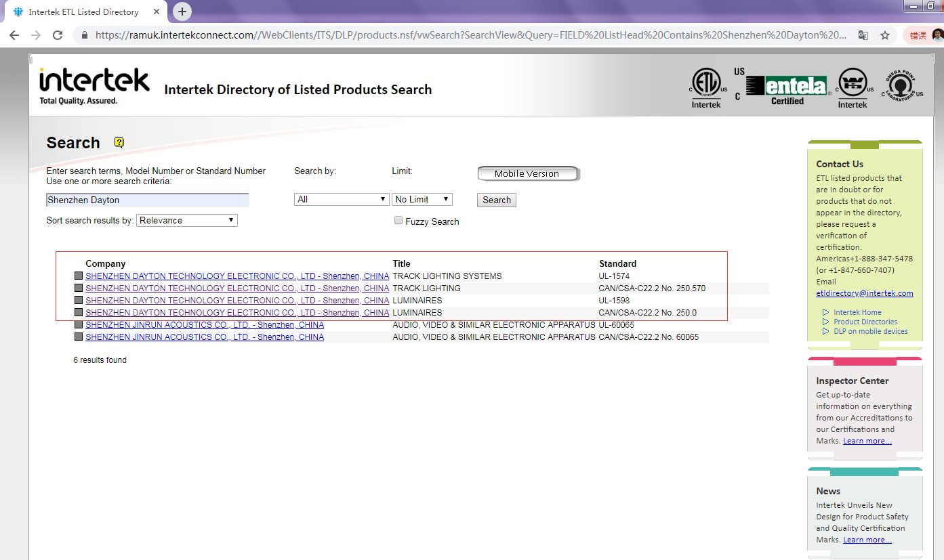Click etldirectory@intertek.com email link

[x=865, y=293]
